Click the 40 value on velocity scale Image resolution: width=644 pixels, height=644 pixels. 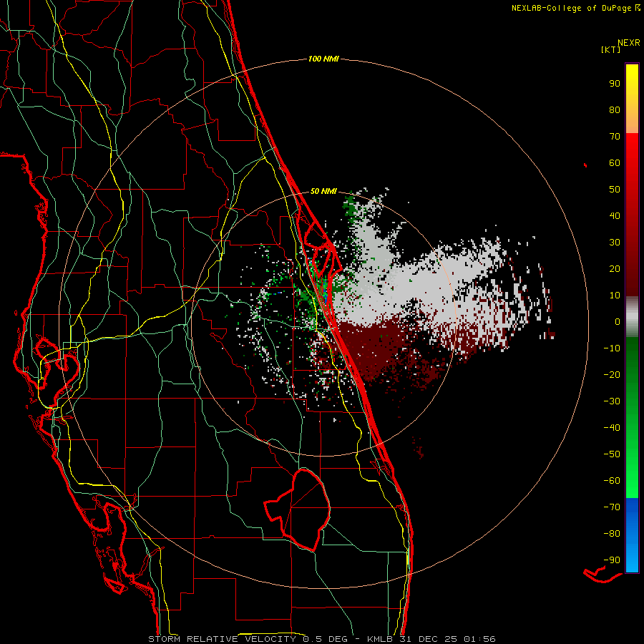point(615,215)
